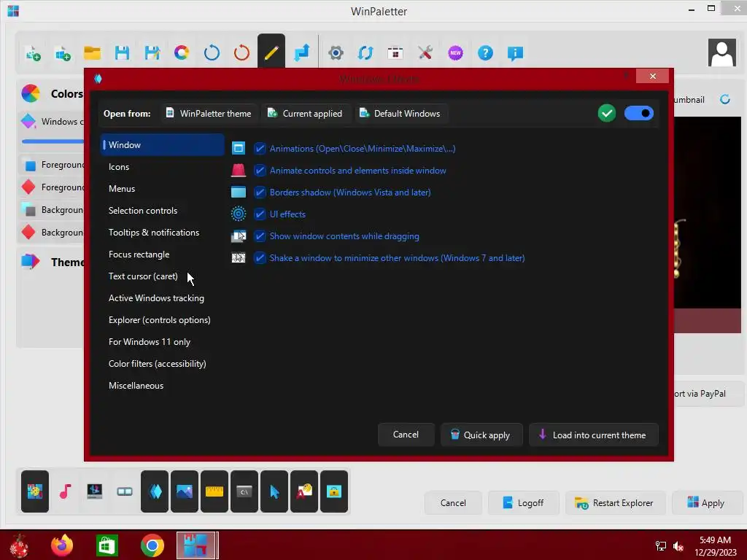This screenshot has height=560, width=747.
Task: Select the Menus category
Action: [x=163, y=189]
